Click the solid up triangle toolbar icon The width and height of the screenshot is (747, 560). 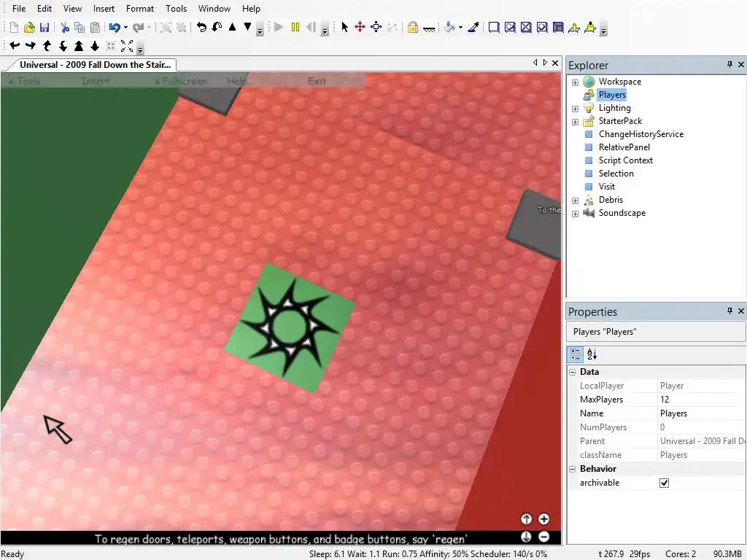(233, 27)
